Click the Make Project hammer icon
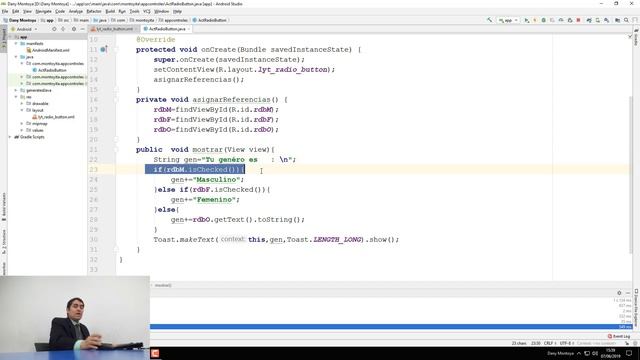 tap(489, 20)
